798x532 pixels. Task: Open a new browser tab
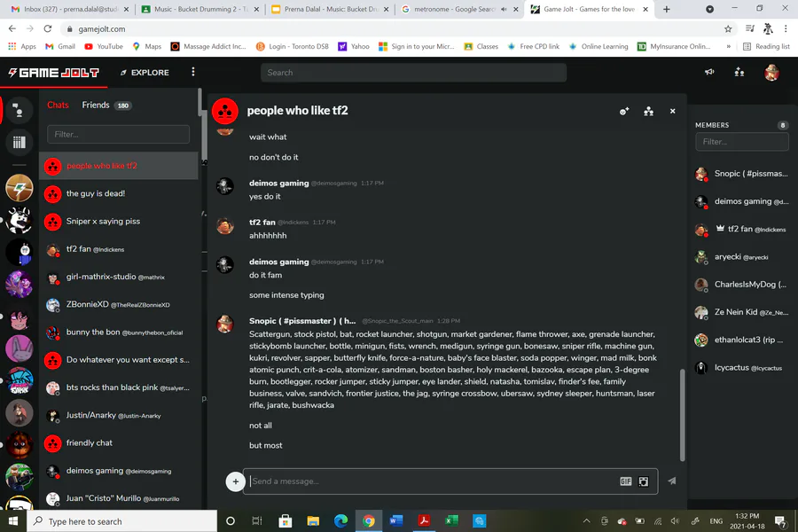(x=666, y=9)
